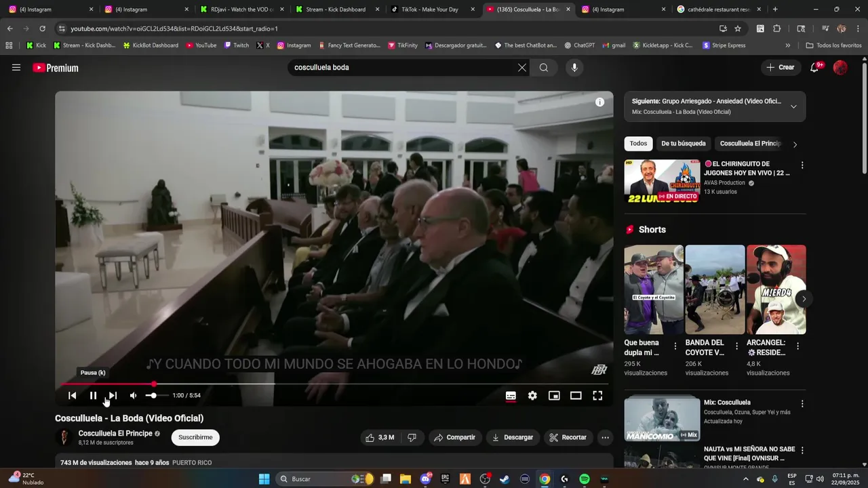Viewport: 868px width, 488px height.
Task: Open the Instagram bookmark
Action: (x=294, y=45)
